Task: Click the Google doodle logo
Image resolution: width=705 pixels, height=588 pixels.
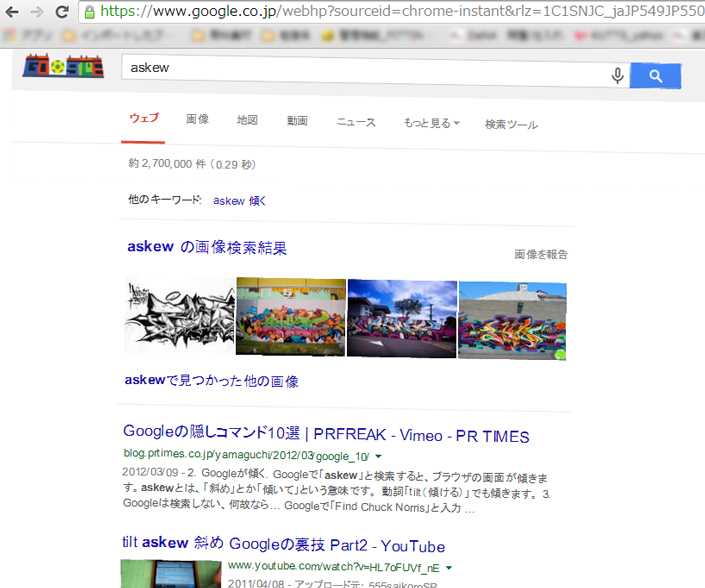Action: tap(63, 66)
